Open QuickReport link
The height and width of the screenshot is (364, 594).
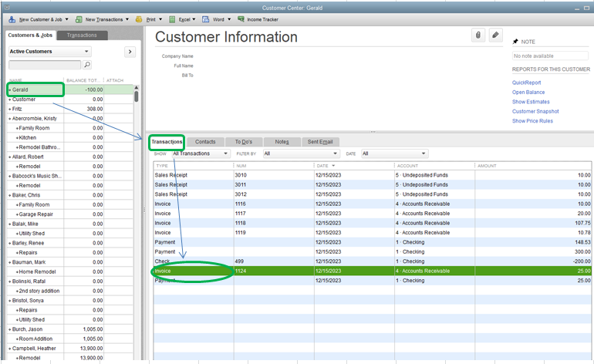(x=526, y=83)
